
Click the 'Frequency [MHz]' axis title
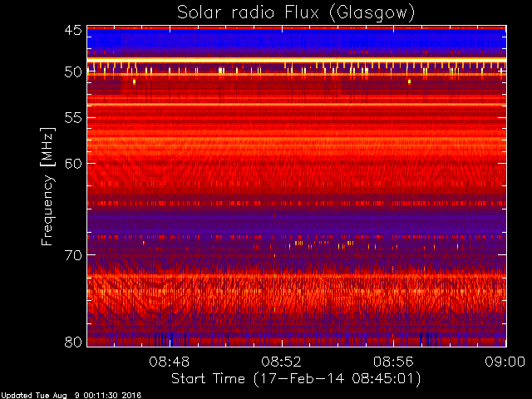tap(47, 186)
